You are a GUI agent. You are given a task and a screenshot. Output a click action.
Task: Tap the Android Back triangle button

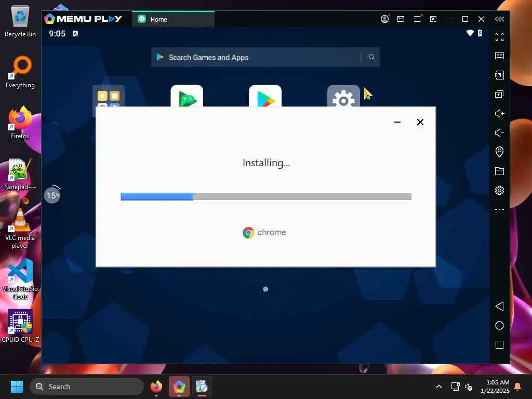coord(499,307)
